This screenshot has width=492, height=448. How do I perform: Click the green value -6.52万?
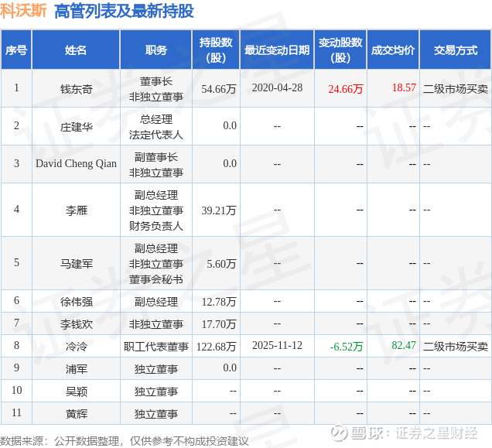pyautogui.click(x=347, y=347)
